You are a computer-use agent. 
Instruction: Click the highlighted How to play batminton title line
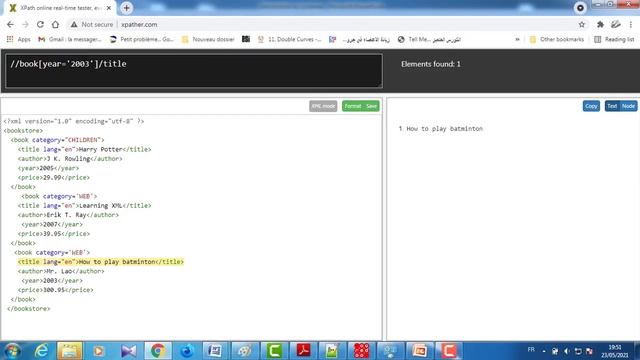pos(101,262)
